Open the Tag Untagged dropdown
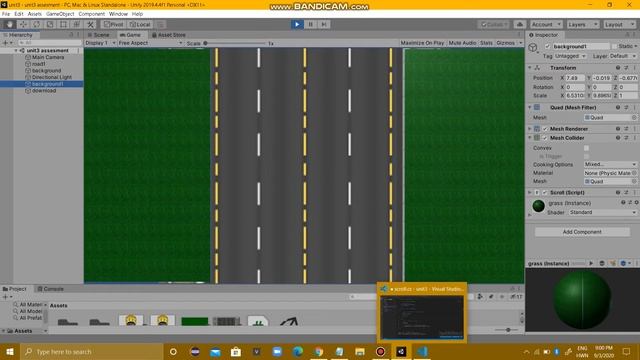This screenshot has width=640, height=360. [x=571, y=56]
